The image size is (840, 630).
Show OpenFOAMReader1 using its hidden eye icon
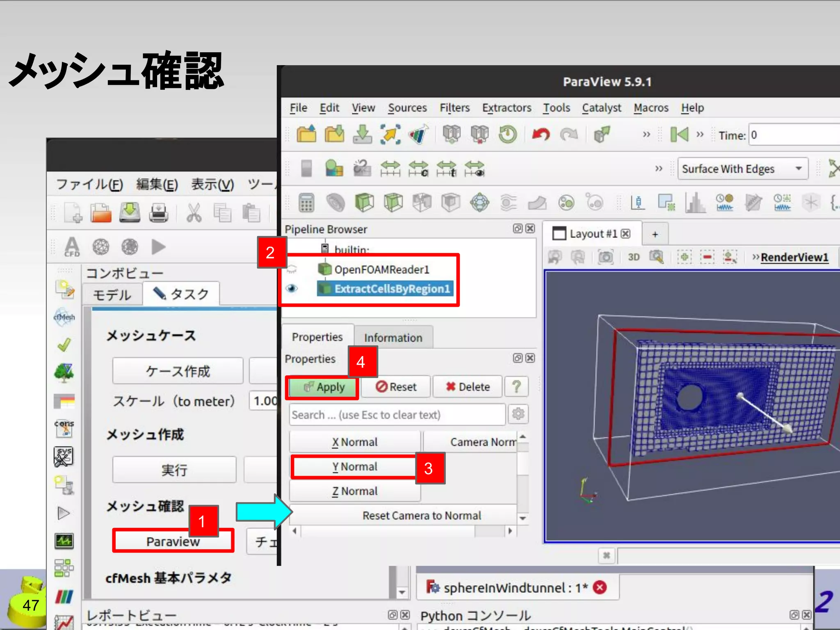pos(292,269)
